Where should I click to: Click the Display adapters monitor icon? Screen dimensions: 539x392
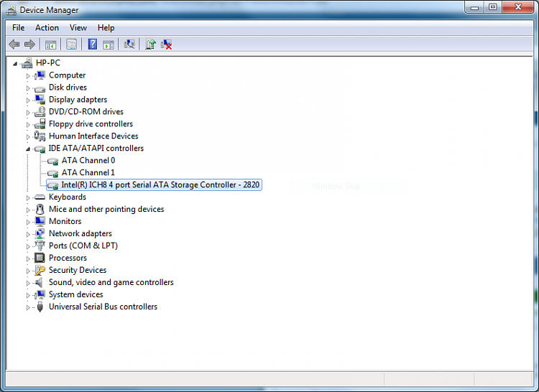tap(40, 100)
